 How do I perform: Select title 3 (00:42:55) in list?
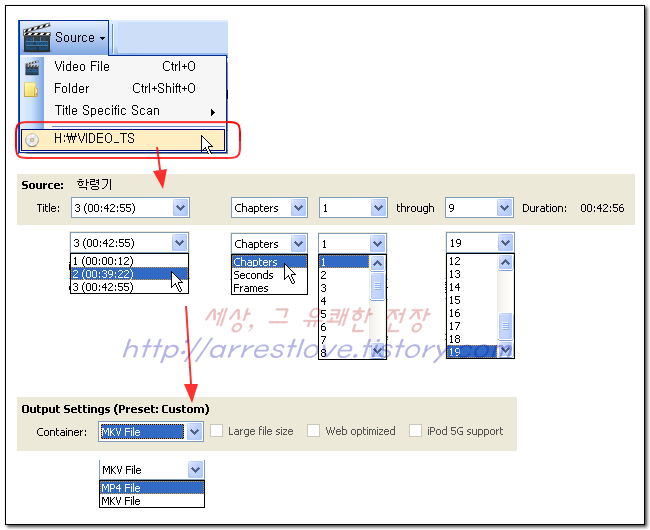129,287
